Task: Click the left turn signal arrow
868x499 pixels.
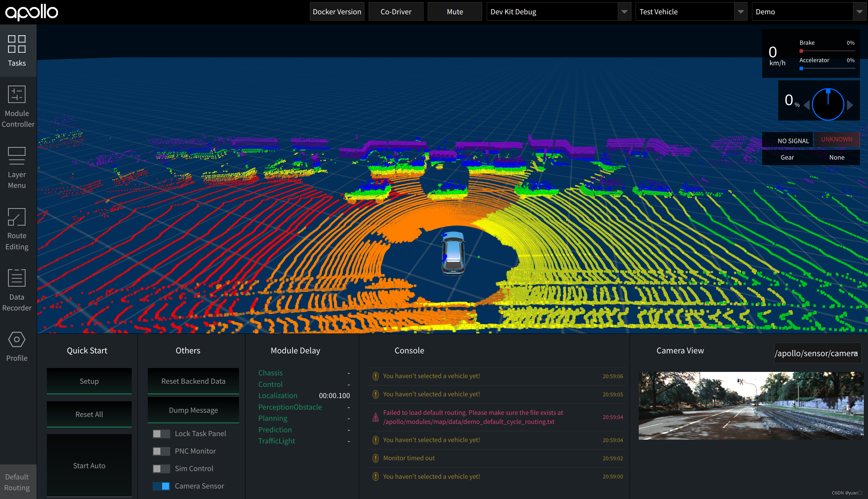Action: click(x=807, y=105)
